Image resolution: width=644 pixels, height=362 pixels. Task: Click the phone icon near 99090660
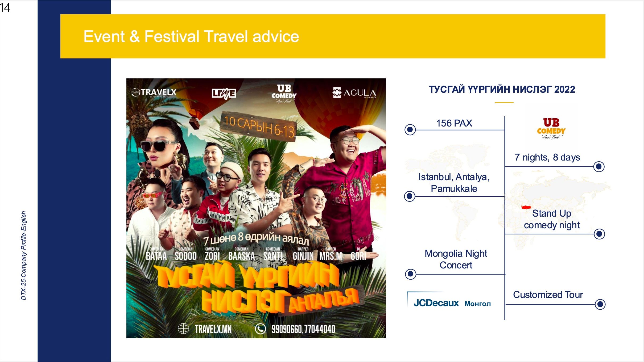tap(260, 329)
